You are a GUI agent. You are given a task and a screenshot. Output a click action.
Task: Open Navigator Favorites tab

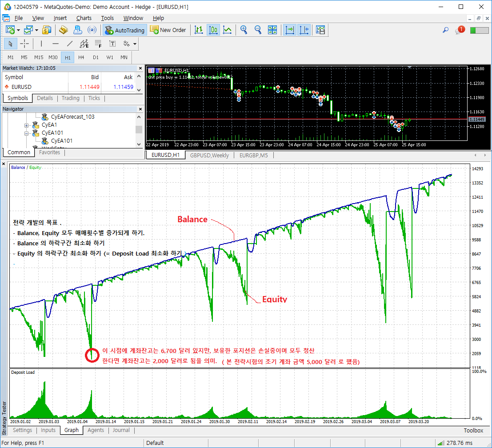pos(49,152)
